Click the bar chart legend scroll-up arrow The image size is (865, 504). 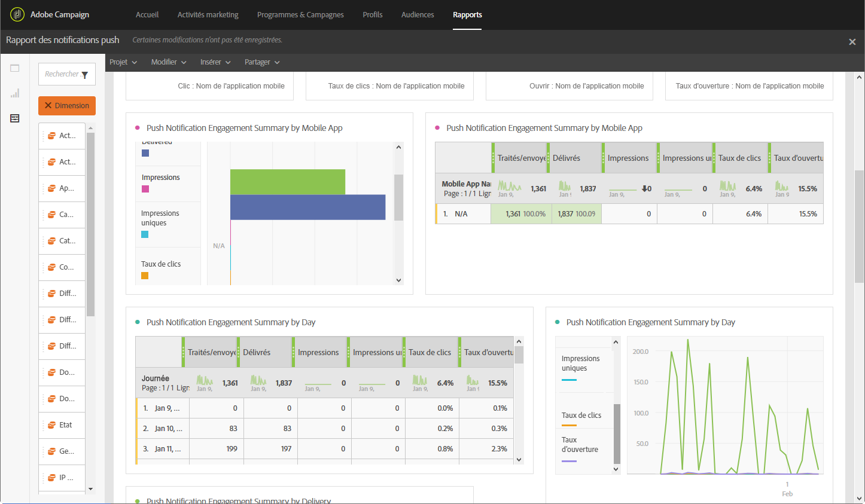point(398,147)
